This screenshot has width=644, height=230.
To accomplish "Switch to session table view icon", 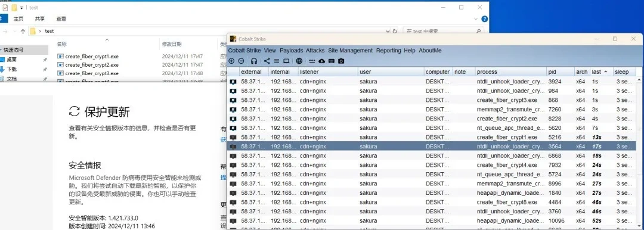I will [277, 61].
